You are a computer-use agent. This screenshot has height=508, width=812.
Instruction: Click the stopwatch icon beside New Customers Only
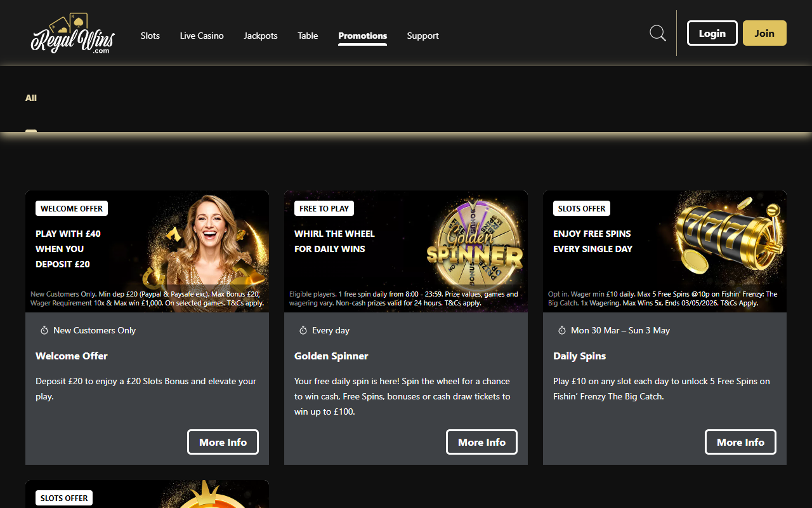44,330
